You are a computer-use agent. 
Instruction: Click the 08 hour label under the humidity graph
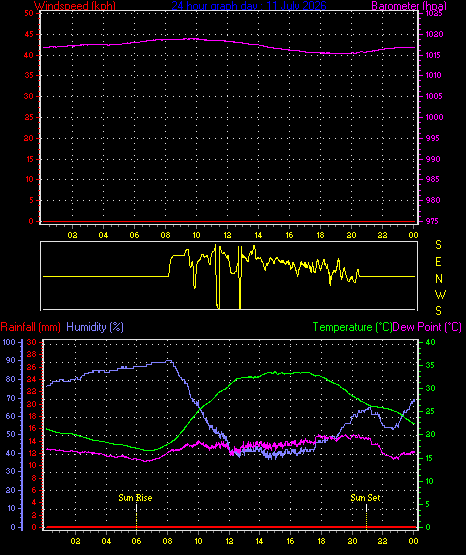167,541
